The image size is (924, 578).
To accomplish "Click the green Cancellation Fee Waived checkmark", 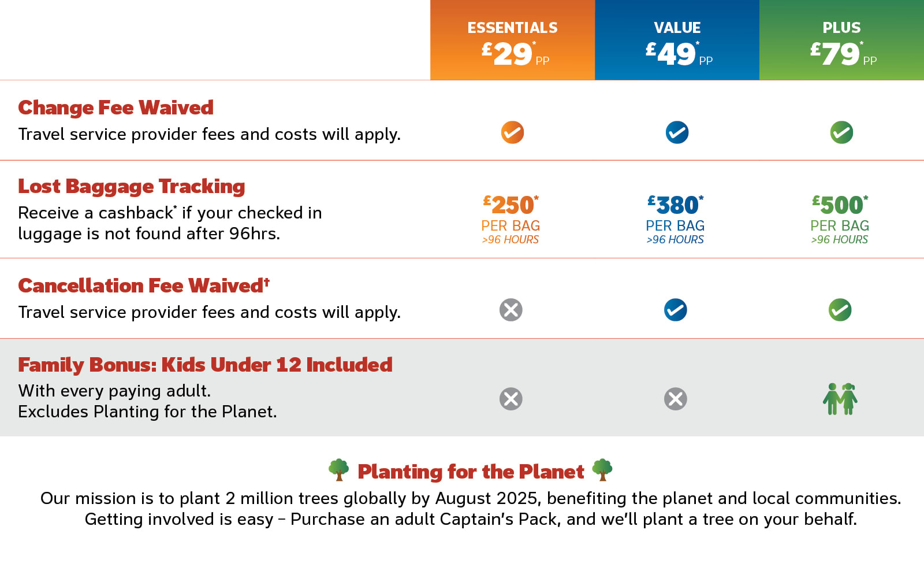I will tap(840, 310).
